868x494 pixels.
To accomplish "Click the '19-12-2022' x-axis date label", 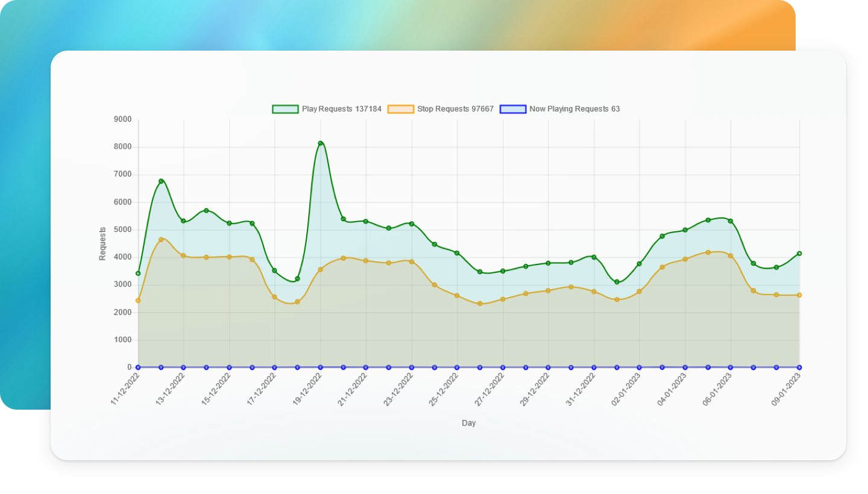I will (309, 389).
